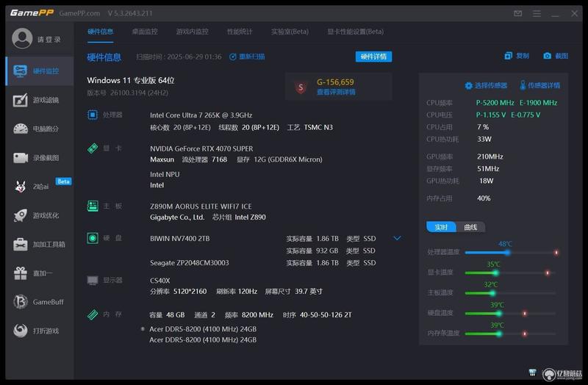Click the hard disk icon
Screen dimensions: 588x385
(x=93, y=238)
